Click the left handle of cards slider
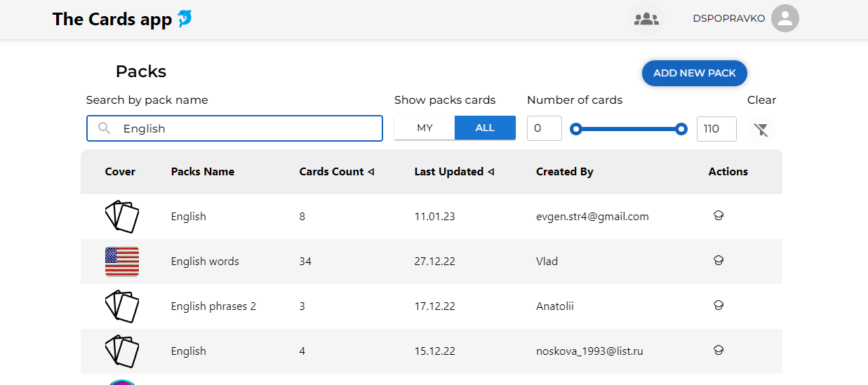 (576, 129)
